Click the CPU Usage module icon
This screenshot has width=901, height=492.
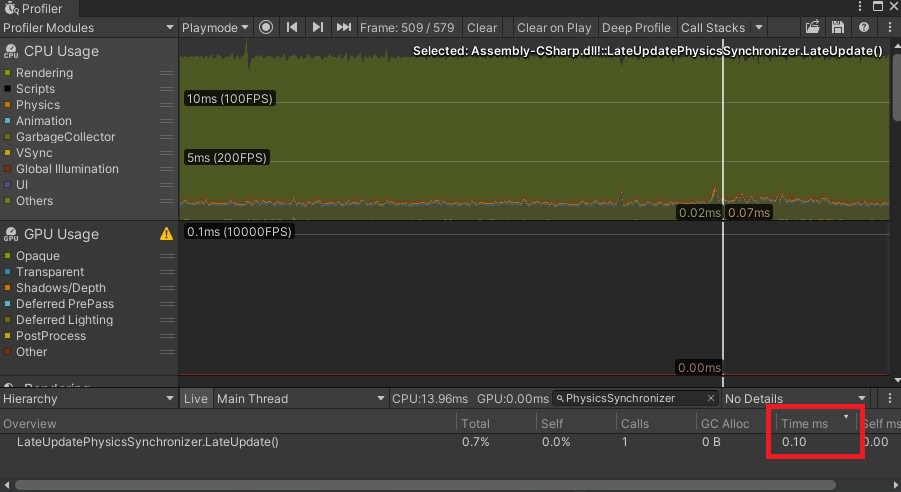coord(11,51)
